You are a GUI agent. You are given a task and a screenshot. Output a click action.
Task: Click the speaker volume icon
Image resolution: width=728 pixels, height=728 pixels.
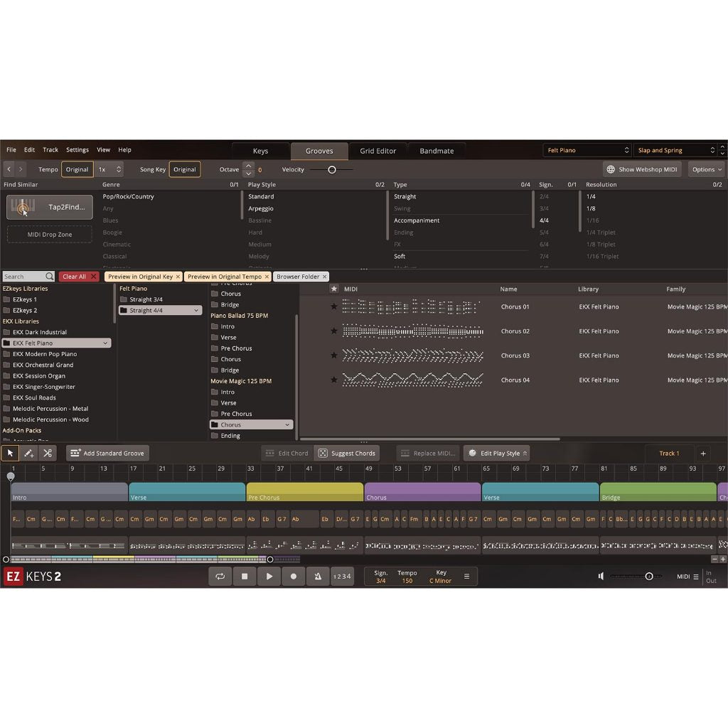click(601, 576)
